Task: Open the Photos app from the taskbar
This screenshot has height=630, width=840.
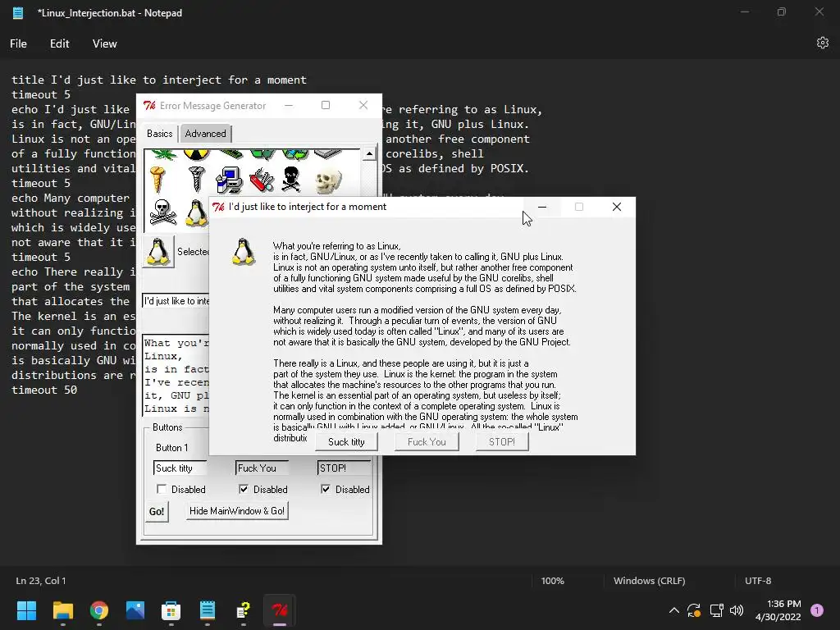Action: [x=135, y=610]
